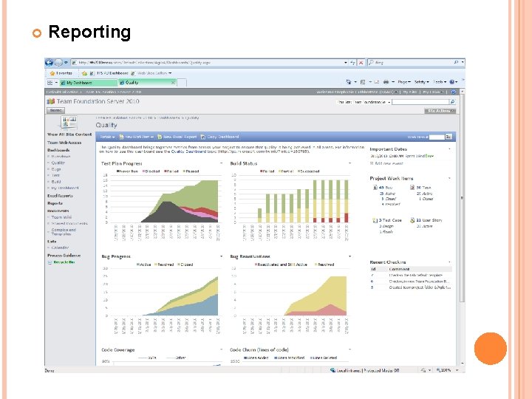
Task: Click the site search magnifier button
Action: (452, 102)
